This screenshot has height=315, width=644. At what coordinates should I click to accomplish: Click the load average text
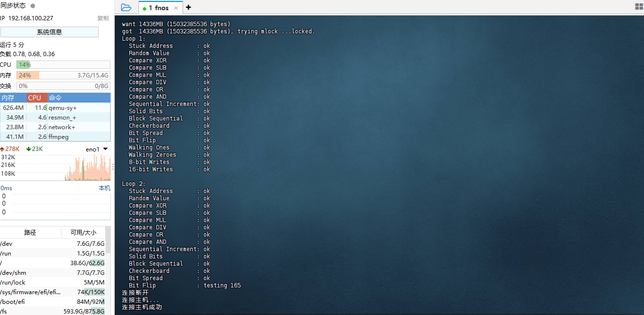click(27, 54)
